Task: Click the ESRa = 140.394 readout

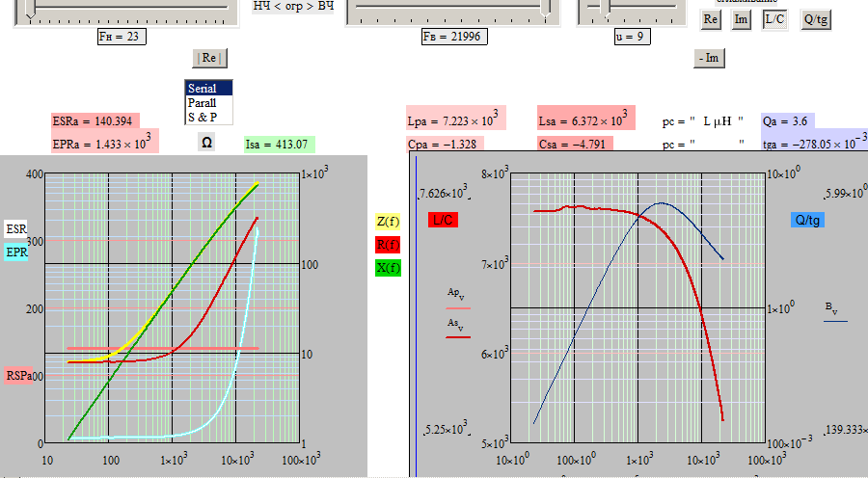Action: click(x=95, y=120)
